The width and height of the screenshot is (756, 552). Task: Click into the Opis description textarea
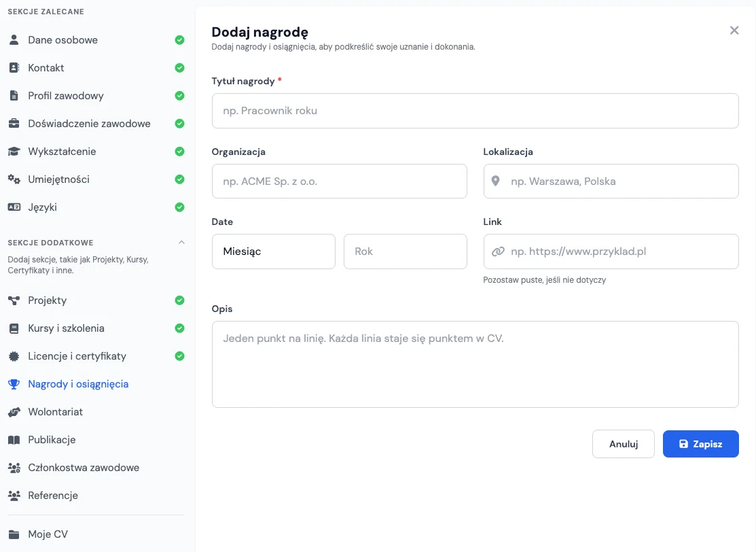coord(475,364)
